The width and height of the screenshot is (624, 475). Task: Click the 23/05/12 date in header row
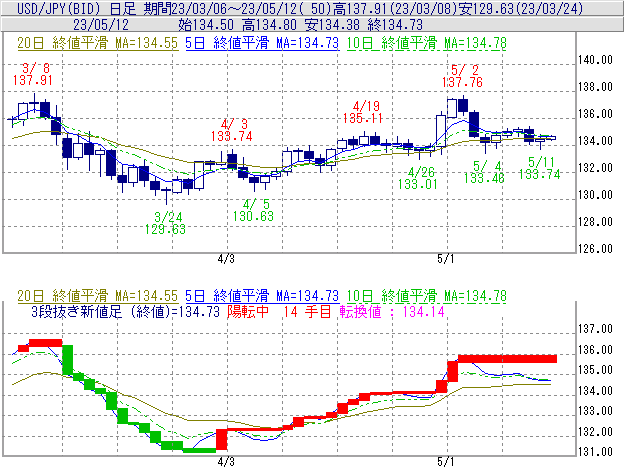click(x=101, y=25)
